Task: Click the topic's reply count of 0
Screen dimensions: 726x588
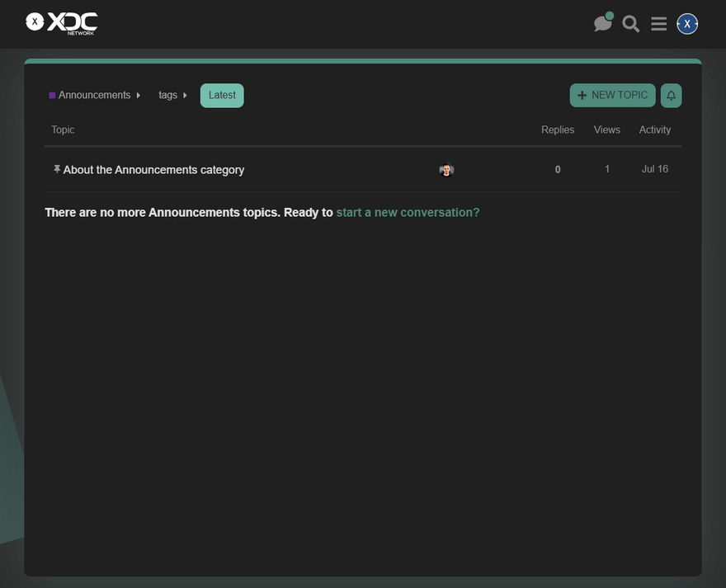Action: (558, 170)
